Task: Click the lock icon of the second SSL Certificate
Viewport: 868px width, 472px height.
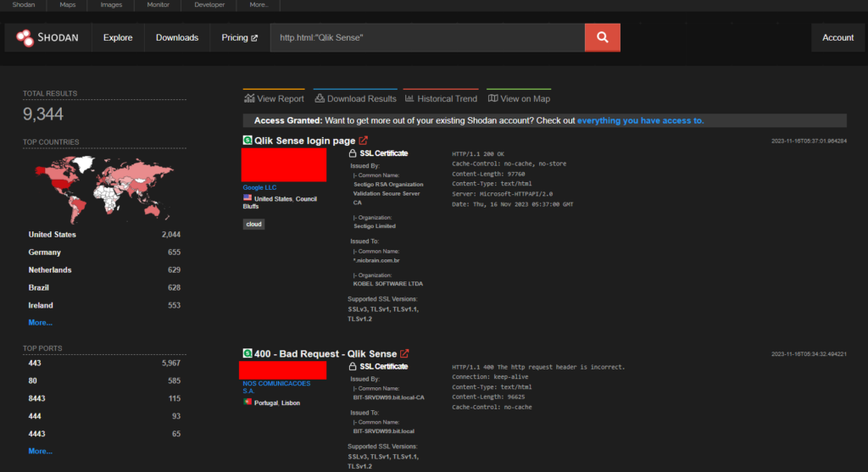Action: pos(353,366)
